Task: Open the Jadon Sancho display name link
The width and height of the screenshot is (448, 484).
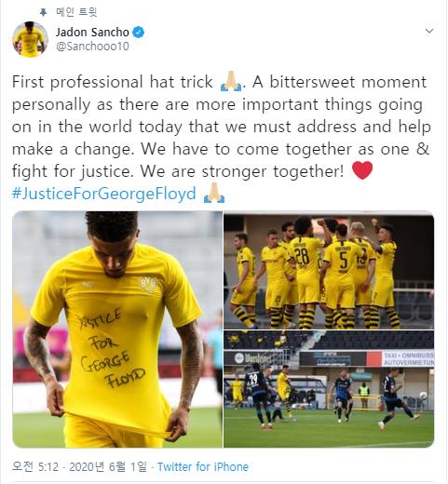Action: (x=92, y=33)
